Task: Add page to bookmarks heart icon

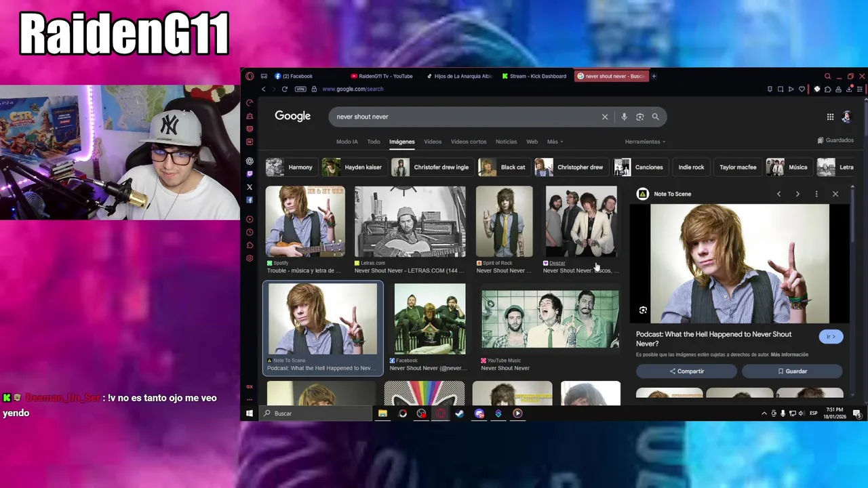Action: tap(802, 89)
